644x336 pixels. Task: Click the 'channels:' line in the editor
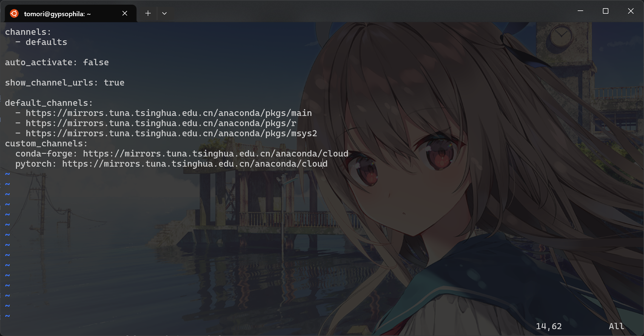(28, 32)
